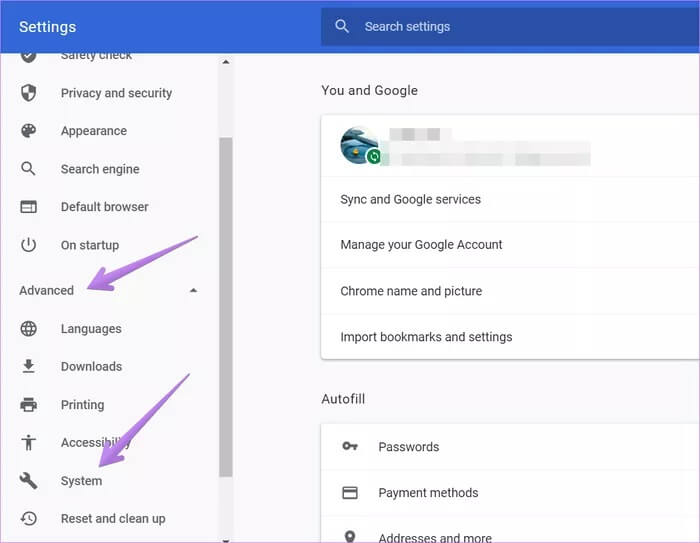Viewport: 700px width, 543px height.
Task: Click the System wrench icon
Action: [x=29, y=480]
